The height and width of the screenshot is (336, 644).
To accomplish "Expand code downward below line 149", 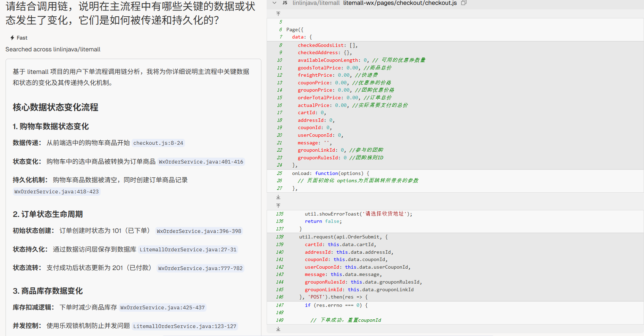I will [x=278, y=329].
